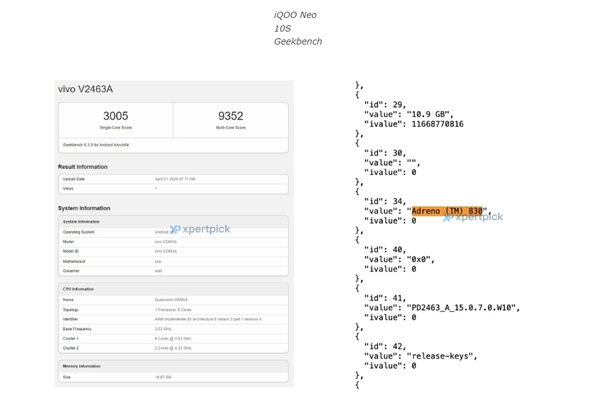Click the 9352 multi-core score

point(231,116)
